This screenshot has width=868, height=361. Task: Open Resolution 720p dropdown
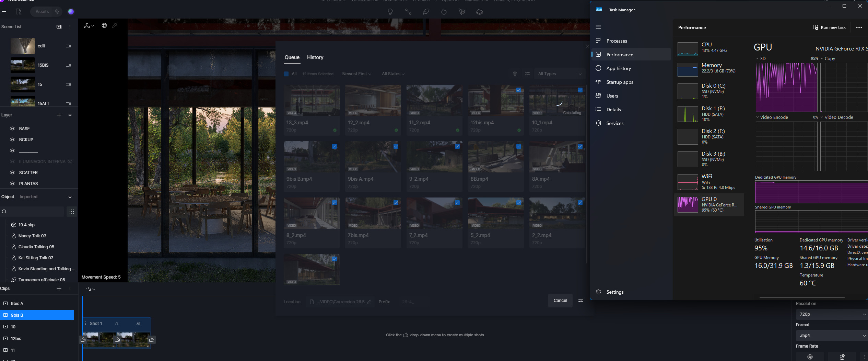pyautogui.click(x=832, y=314)
